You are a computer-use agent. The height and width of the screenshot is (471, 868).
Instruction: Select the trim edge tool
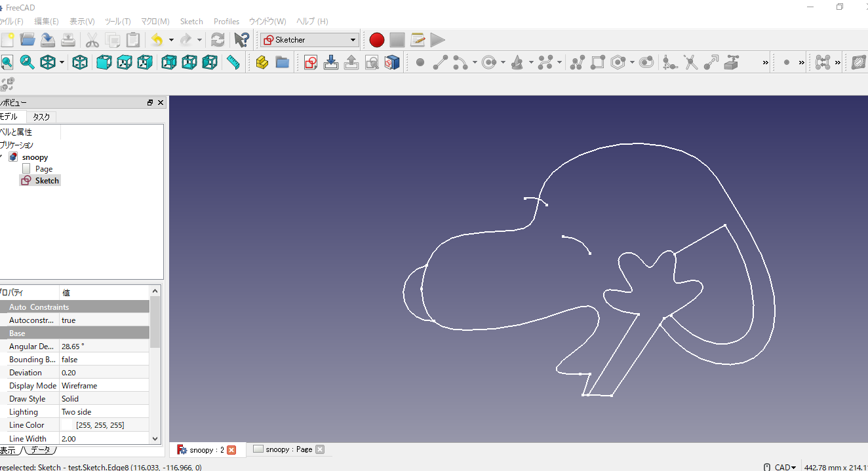pos(690,62)
